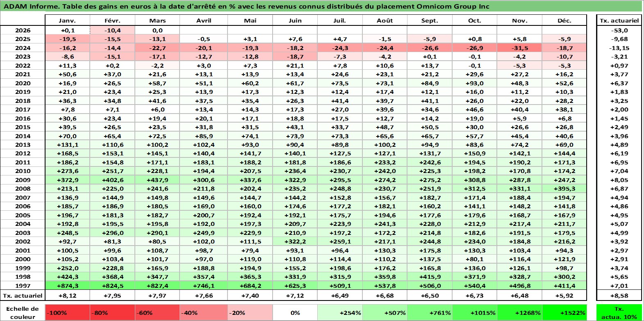Click the 1997 row label
Image resolution: width=644 pixels, height=321 pixels.
23,286
